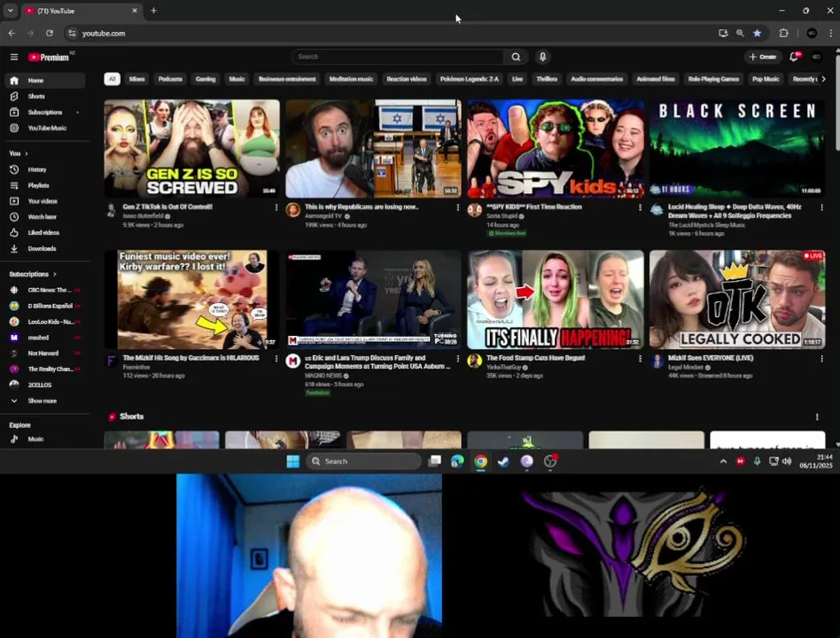
Task: Click the search magnifier button
Action: coord(516,57)
